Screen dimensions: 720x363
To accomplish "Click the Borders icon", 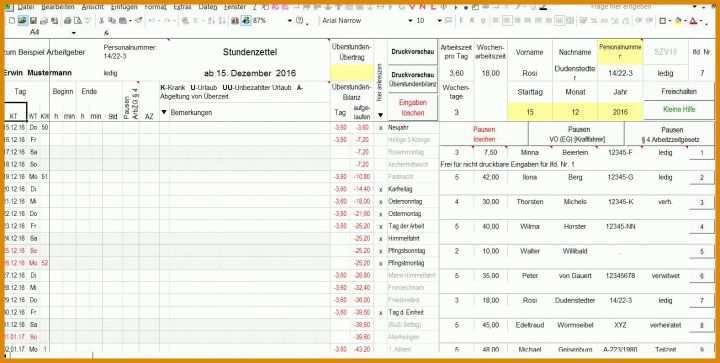I will click(x=663, y=21).
